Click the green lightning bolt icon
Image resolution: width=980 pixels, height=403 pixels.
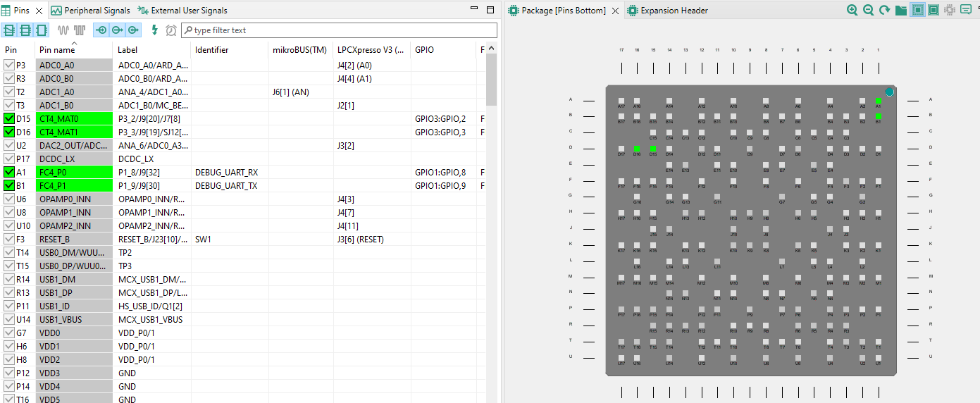(x=155, y=30)
